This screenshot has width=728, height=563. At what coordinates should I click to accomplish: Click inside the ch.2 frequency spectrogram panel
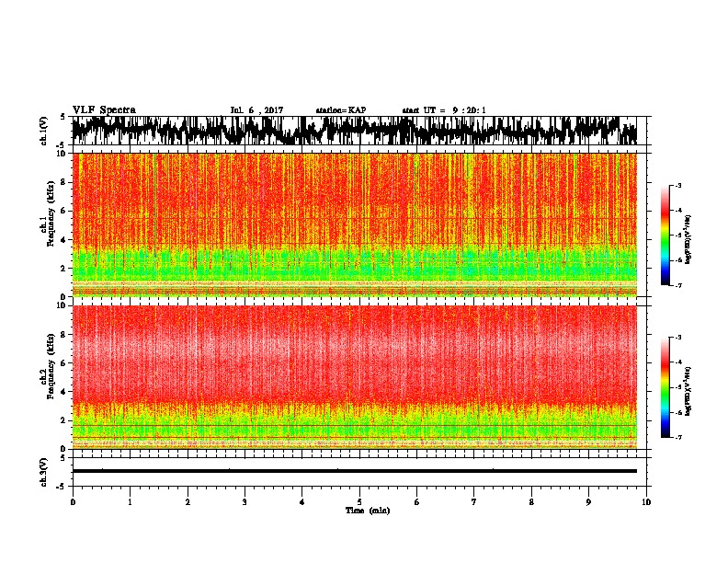tap(354, 377)
